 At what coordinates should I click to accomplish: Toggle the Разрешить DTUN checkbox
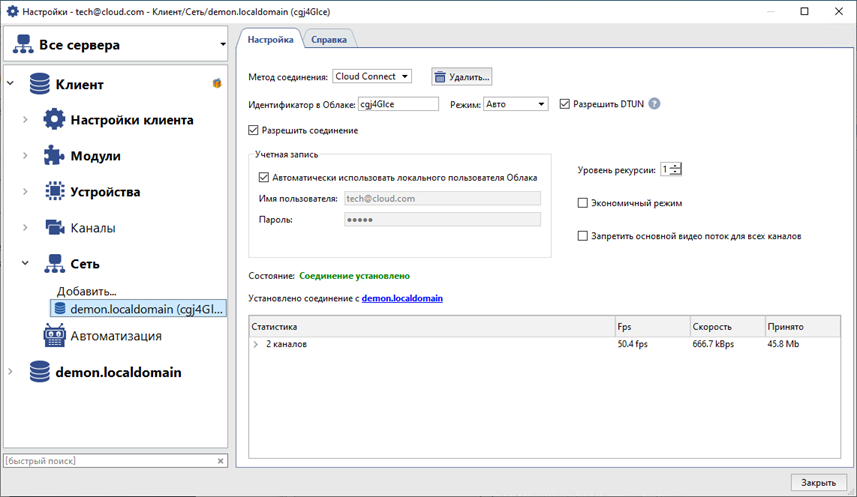tap(565, 104)
